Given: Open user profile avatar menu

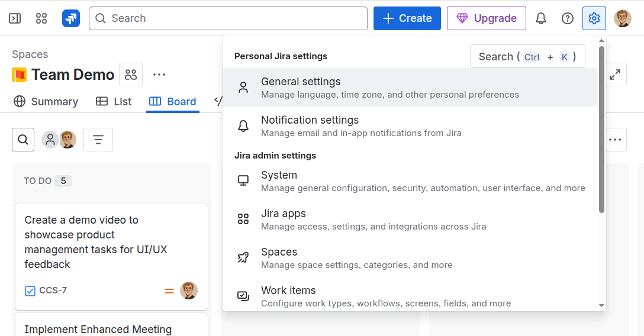Looking at the screenshot, I should [622, 18].
